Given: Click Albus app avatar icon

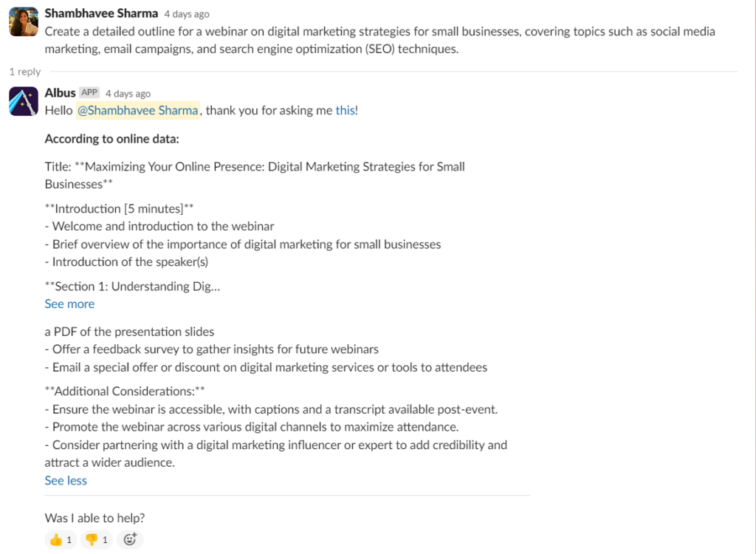Looking at the screenshot, I should pos(24,101).
